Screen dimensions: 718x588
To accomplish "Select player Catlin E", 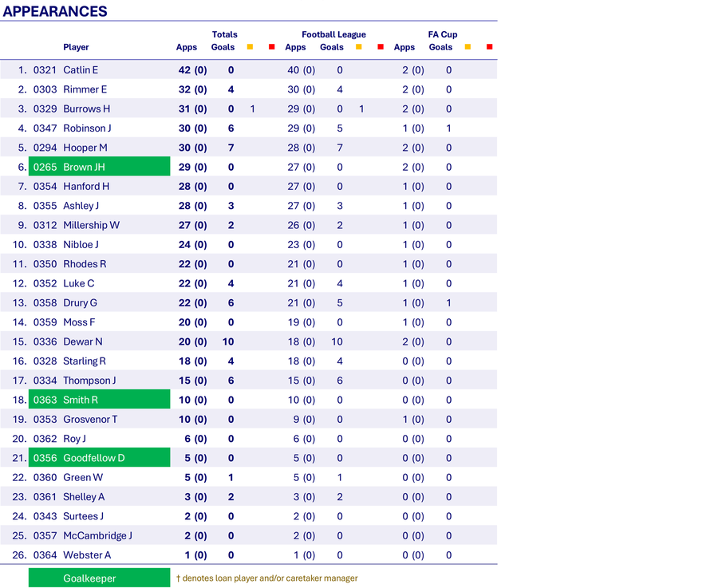I will [x=81, y=70].
